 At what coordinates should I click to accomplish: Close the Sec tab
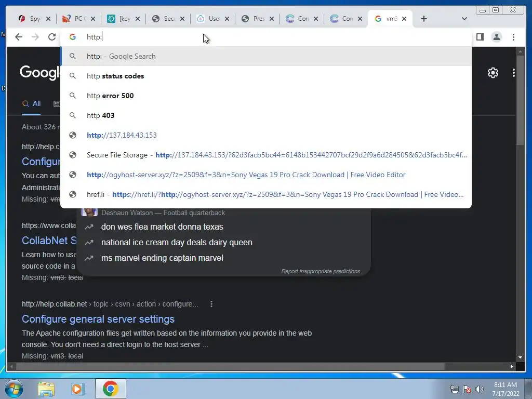182,19
